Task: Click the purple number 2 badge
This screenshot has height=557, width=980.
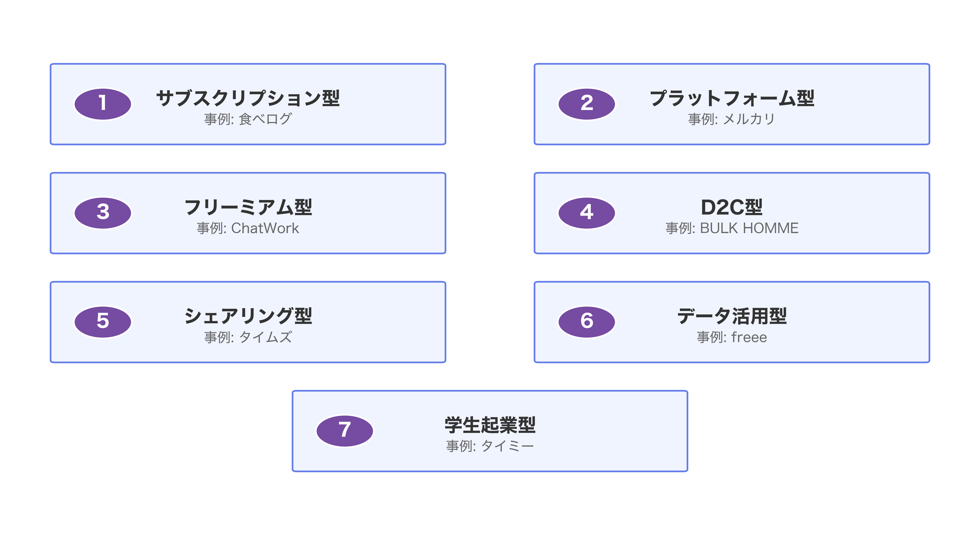Action: [586, 104]
